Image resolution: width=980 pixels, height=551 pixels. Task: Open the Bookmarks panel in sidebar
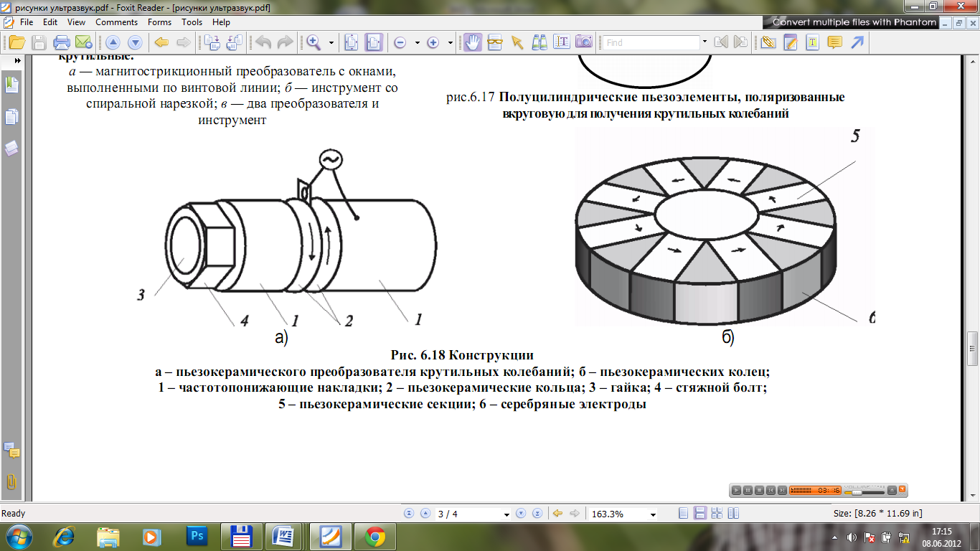point(11,85)
